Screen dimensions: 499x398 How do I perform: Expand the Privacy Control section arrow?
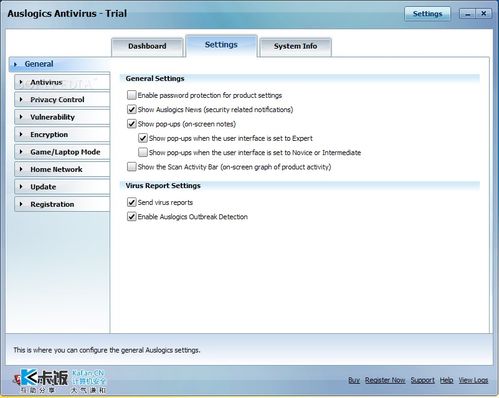point(21,99)
